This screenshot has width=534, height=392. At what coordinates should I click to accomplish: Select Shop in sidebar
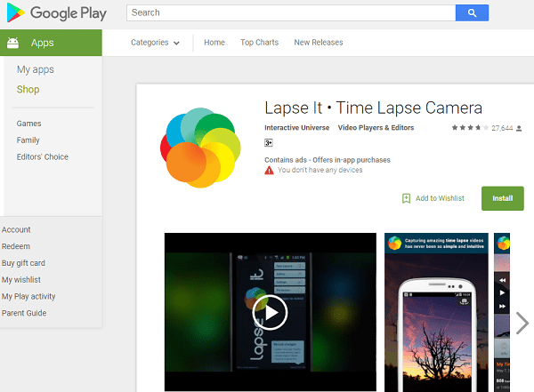(28, 90)
